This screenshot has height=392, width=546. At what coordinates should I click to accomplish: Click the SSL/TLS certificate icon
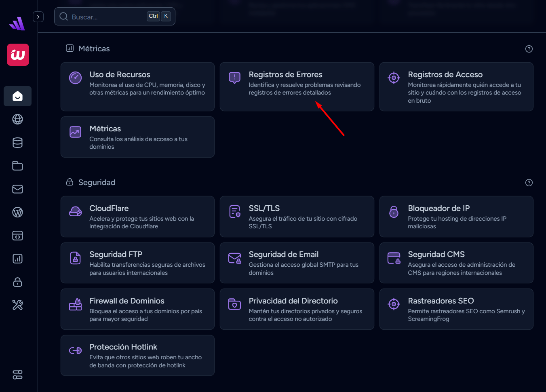point(235,211)
